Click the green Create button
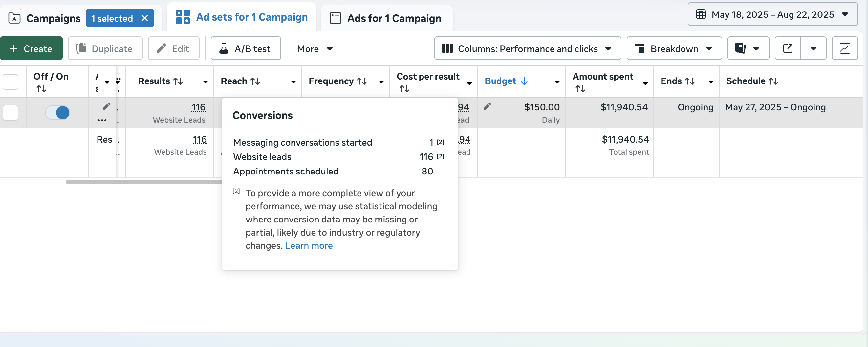The height and width of the screenshot is (347, 868). [31, 49]
